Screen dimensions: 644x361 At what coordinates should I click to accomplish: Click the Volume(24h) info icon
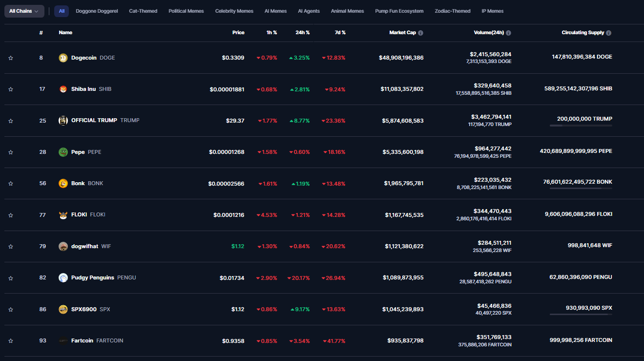coord(508,33)
